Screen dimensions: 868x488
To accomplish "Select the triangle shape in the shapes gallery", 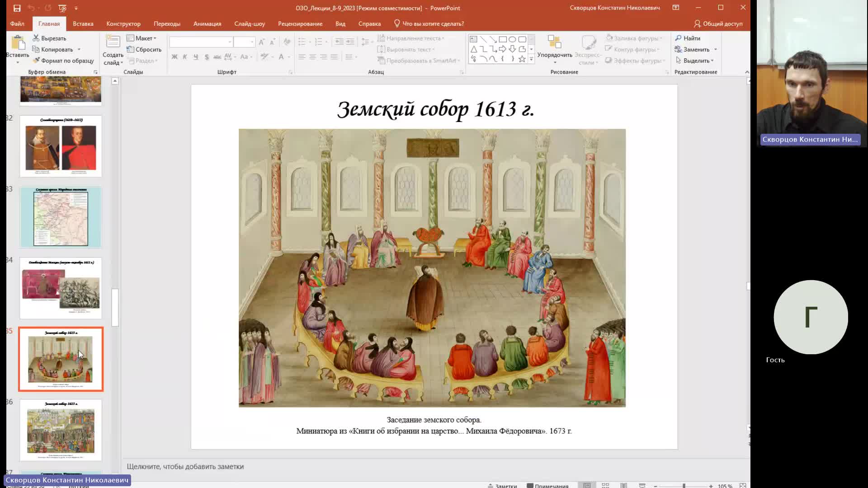I will pos(474,49).
